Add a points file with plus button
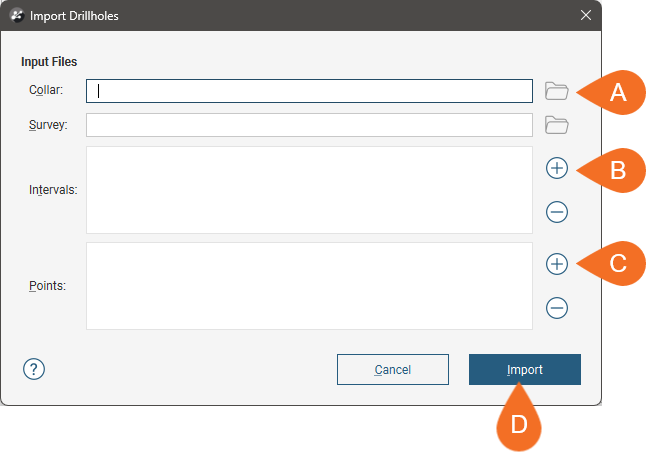647x452 pixels. point(557,264)
